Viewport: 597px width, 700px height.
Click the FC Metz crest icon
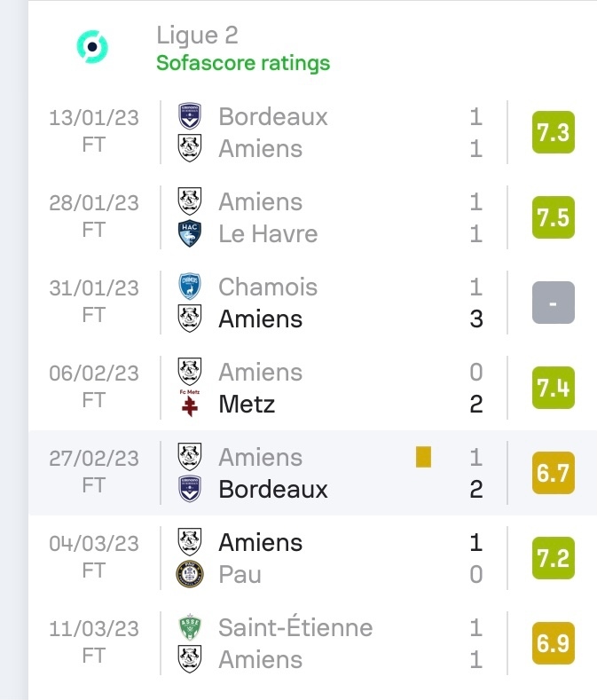189,404
